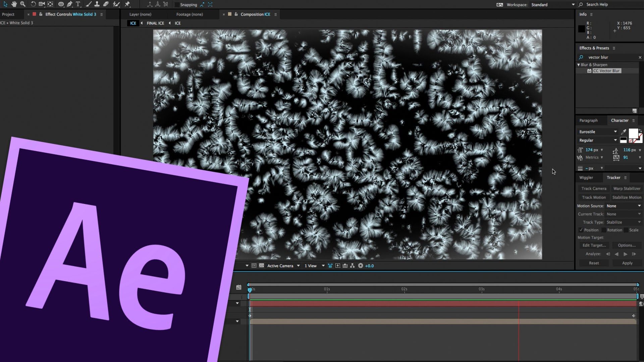Select the Clone Stamp tool
This screenshot has width=644, height=362.
97,4
